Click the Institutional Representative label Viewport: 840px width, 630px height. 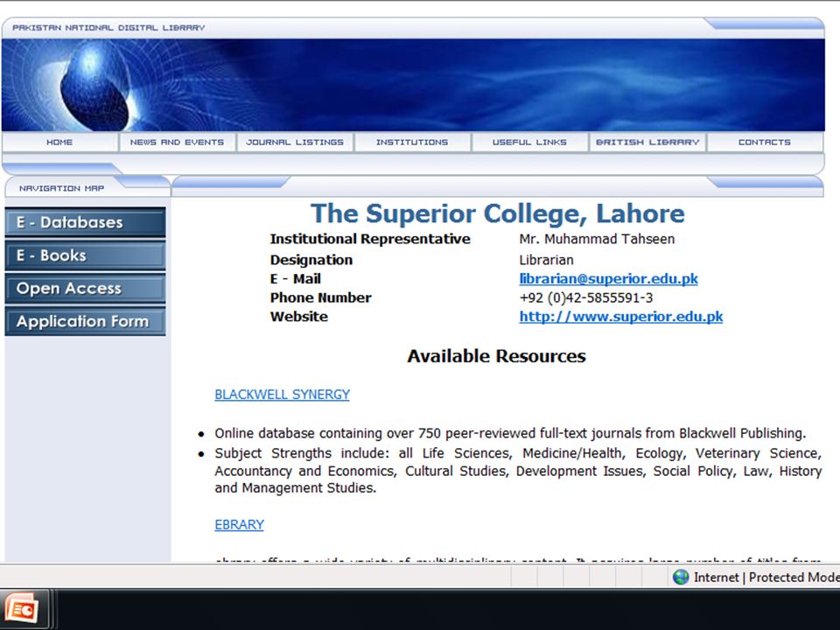tap(370, 239)
